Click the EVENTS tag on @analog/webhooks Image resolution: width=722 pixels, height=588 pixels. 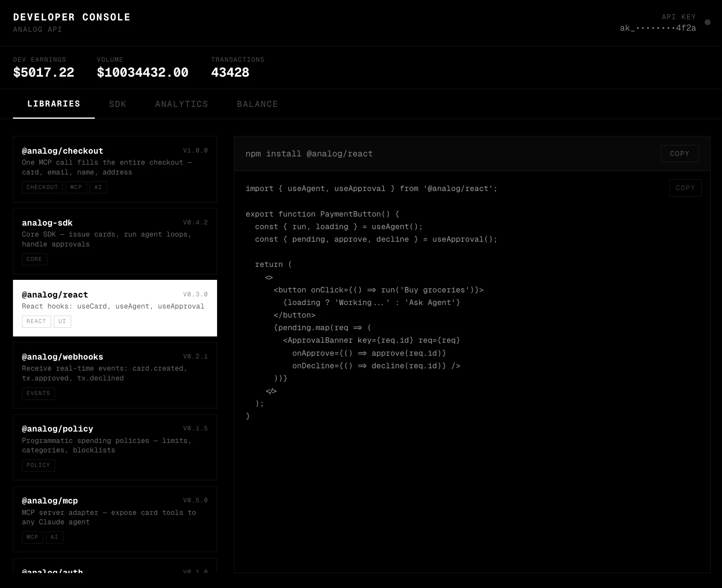38,393
